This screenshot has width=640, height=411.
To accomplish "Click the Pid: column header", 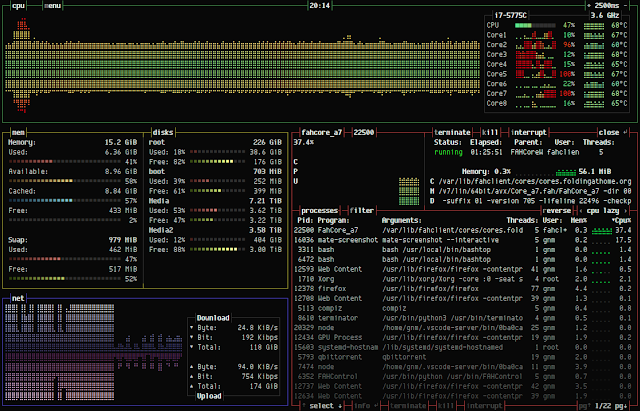I will pos(305,220).
